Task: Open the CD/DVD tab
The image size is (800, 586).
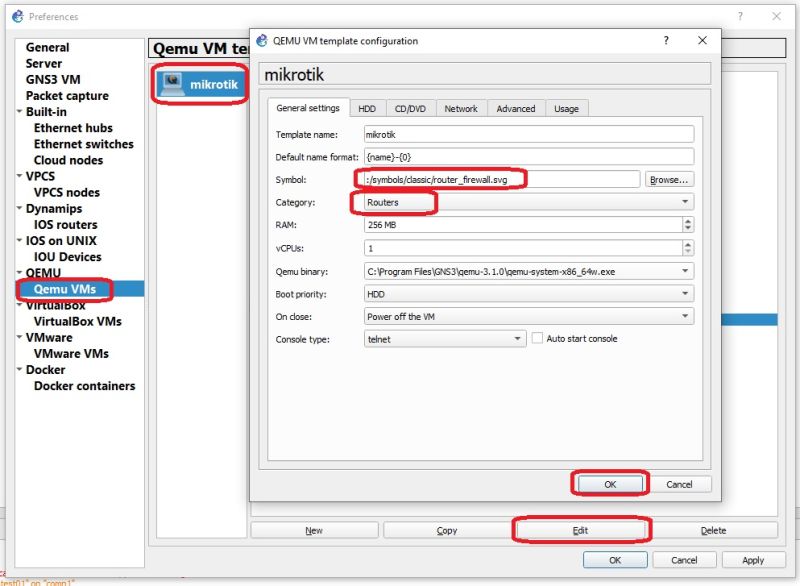Action: [x=410, y=109]
